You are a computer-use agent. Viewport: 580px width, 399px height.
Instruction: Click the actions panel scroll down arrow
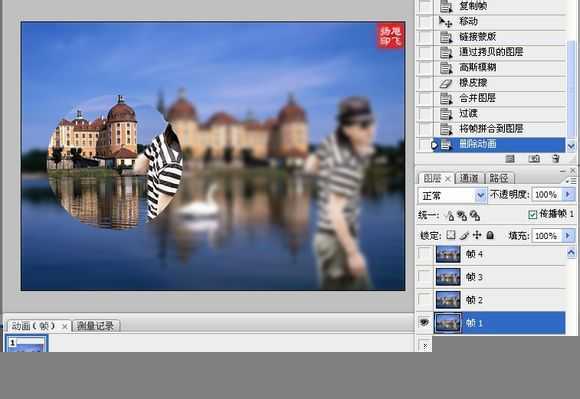[x=571, y=147]
